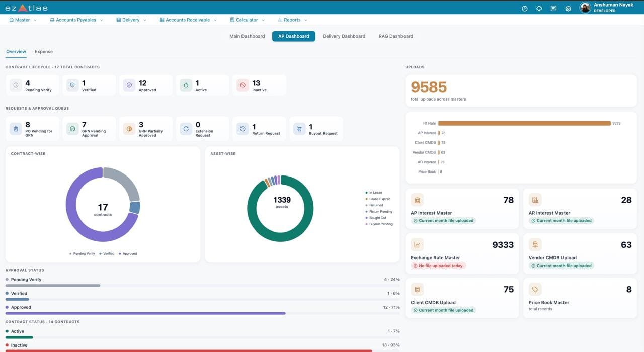The image size is (644, 352).
Task: Expand the Accounts Payables dropdown
Action: pyautogui.click(x=76, y=20)
